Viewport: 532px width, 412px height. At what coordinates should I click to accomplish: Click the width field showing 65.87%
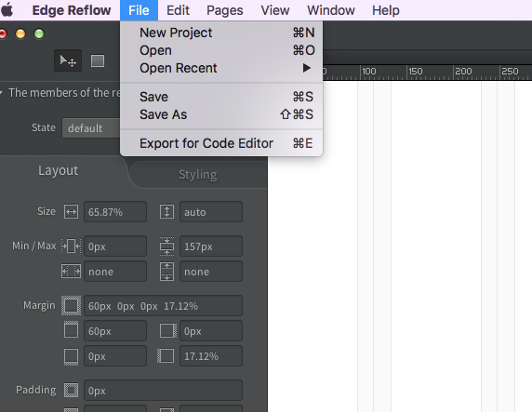point(115,212)
